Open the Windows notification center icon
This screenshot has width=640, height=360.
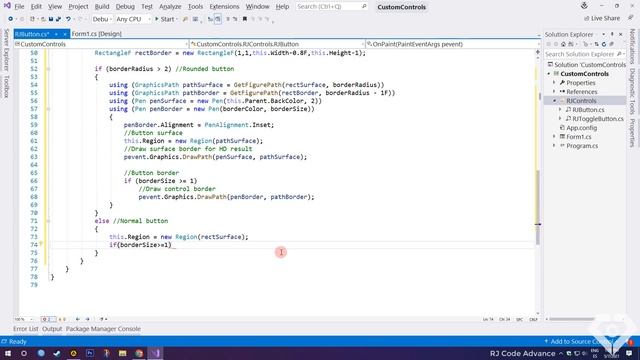(629, 353)
